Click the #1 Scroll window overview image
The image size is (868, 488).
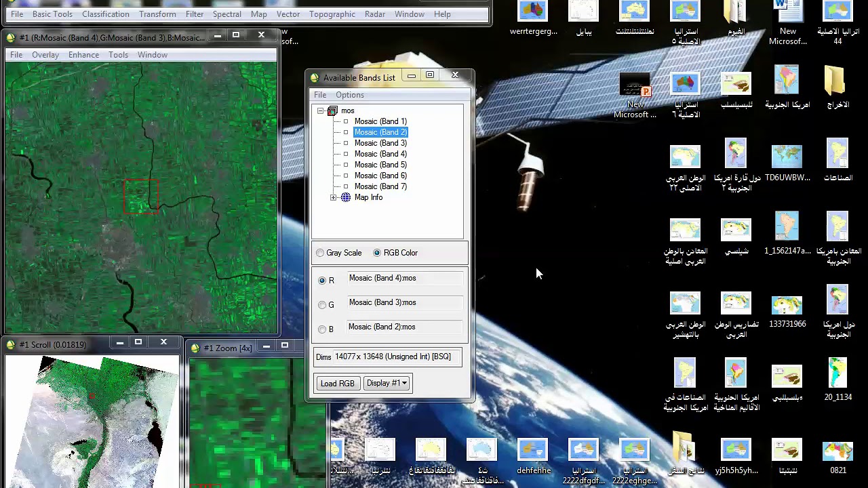(92, 421)
